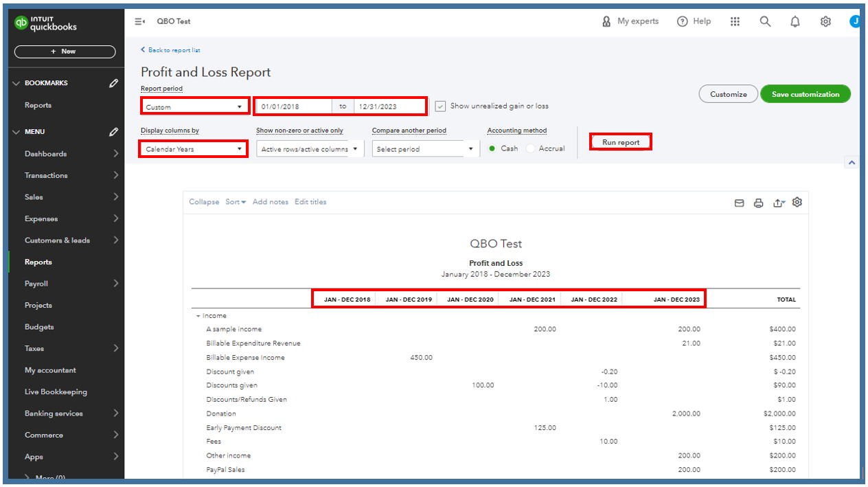This screenshot has width=868, height=487.
Task: Open Transactions in sidebar
Action: [x=46, y=176]
